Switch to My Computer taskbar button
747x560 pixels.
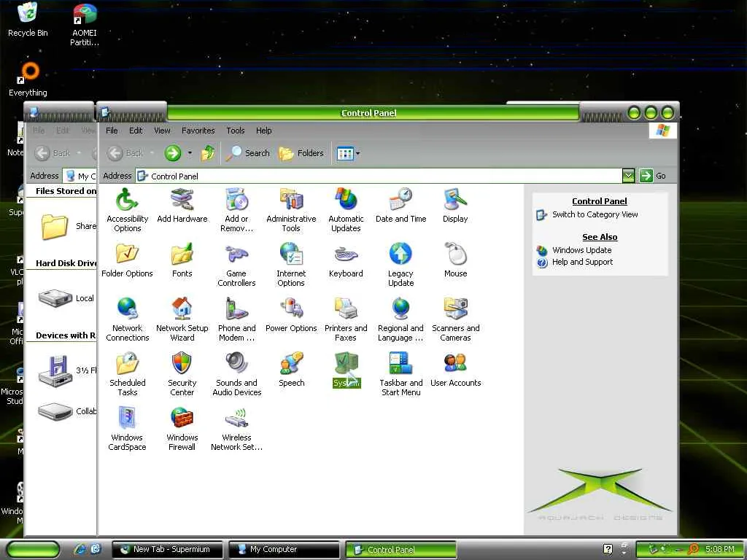pyautogui.click(x=284, y=550)
